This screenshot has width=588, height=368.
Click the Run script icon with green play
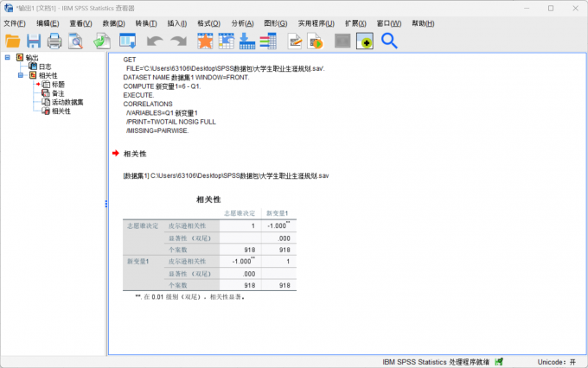(316, 41)
